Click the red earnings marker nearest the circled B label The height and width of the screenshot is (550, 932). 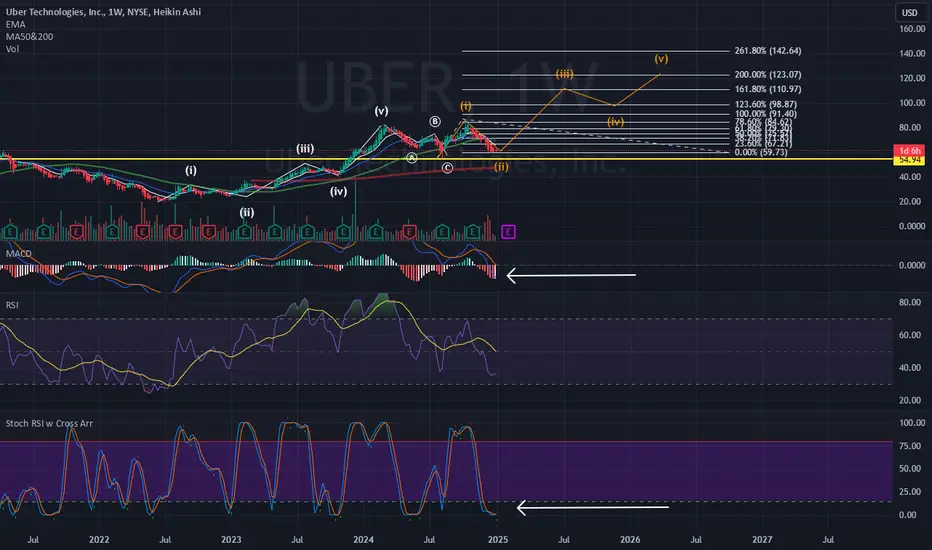click(x=410, y=231)
